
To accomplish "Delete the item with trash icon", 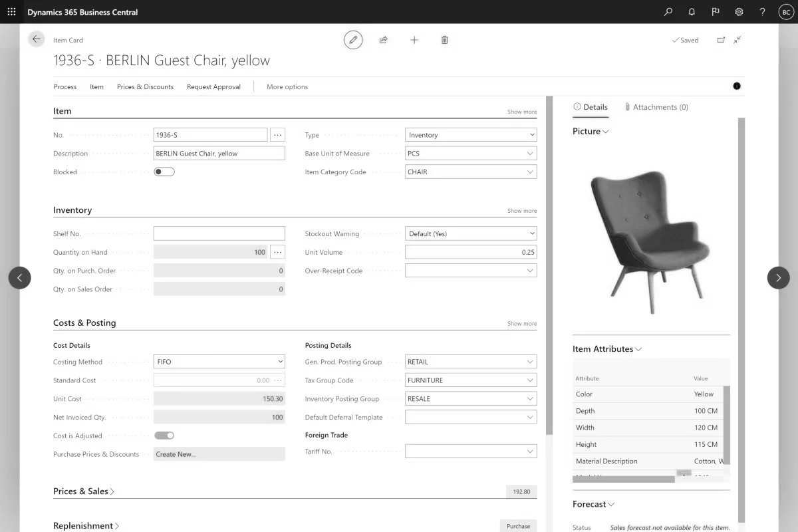I will tap(445, 40).
